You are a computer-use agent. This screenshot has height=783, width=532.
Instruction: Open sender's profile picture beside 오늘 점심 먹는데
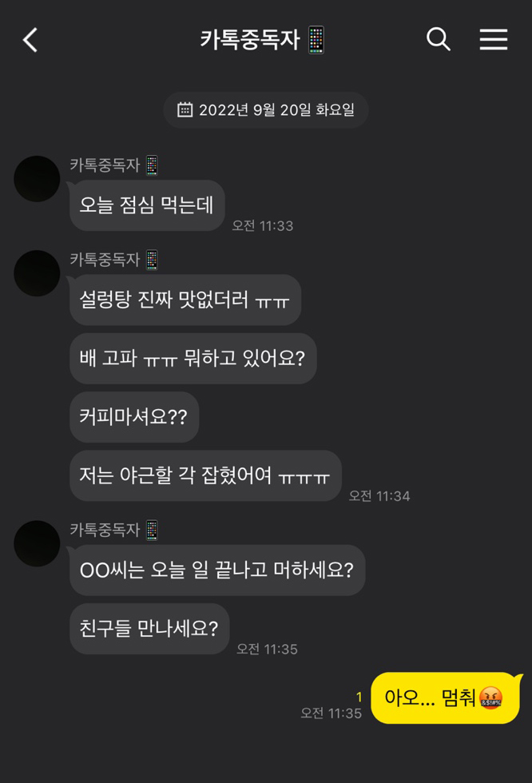coord(37,179)
